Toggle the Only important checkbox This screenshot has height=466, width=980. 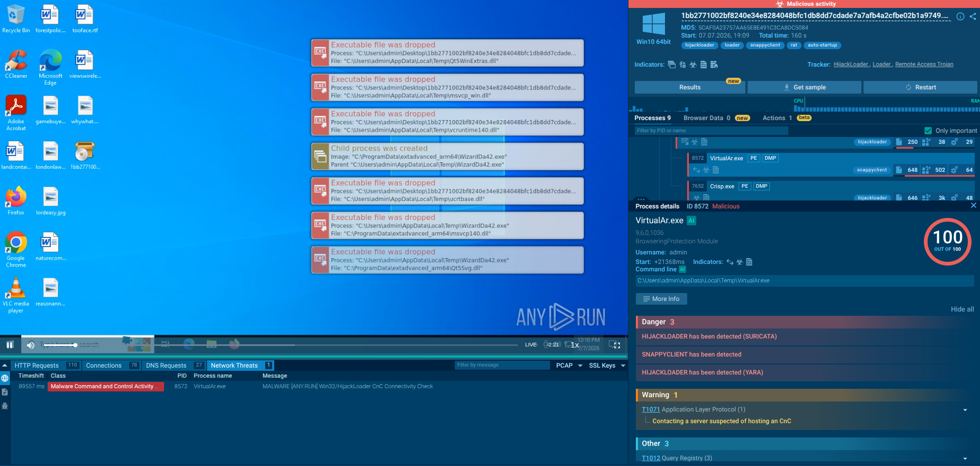[x=928, y=131]
